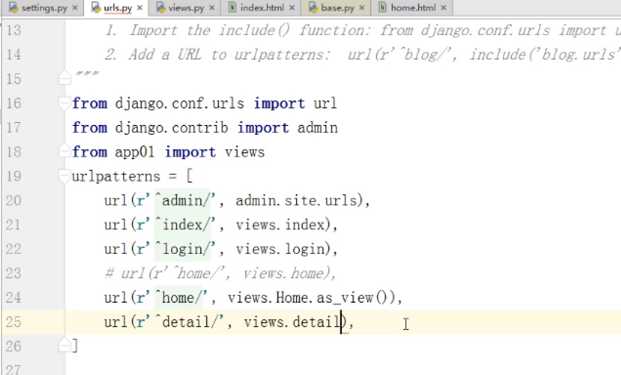Viewport: 621px width, 375px height.
Task: Click the word 'app01' on line 18
Action: coord(134,152)
